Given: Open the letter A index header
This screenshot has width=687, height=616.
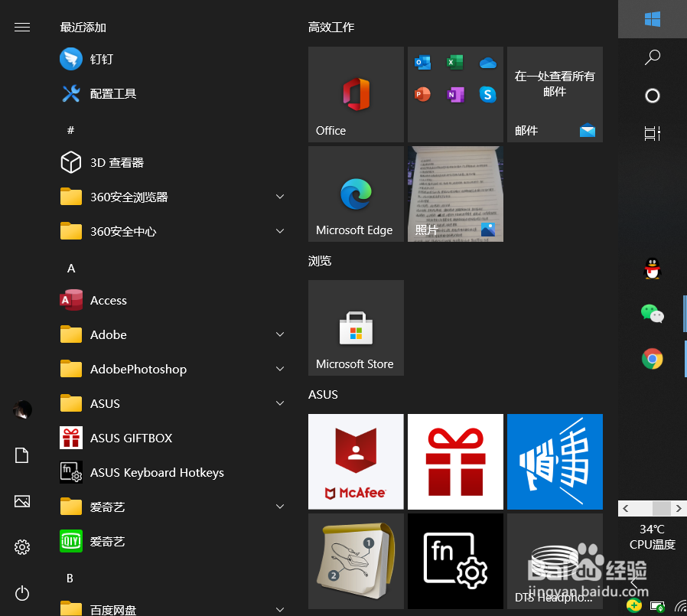Looking at the screenshot, I should click(x=71, y=268).
